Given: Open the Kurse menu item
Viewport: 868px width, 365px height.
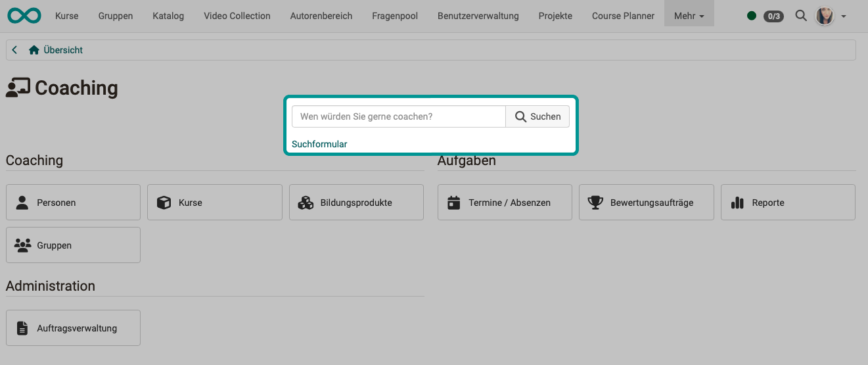Looking at the screenshot, I should pyautogui.click(x=66, y=16).
